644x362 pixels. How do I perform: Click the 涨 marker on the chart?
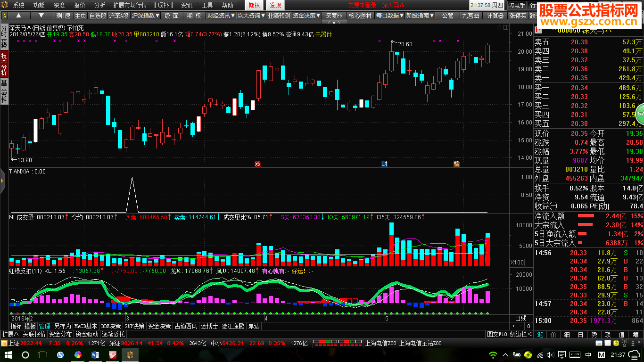pyautogui.click(x=257, y=164)
